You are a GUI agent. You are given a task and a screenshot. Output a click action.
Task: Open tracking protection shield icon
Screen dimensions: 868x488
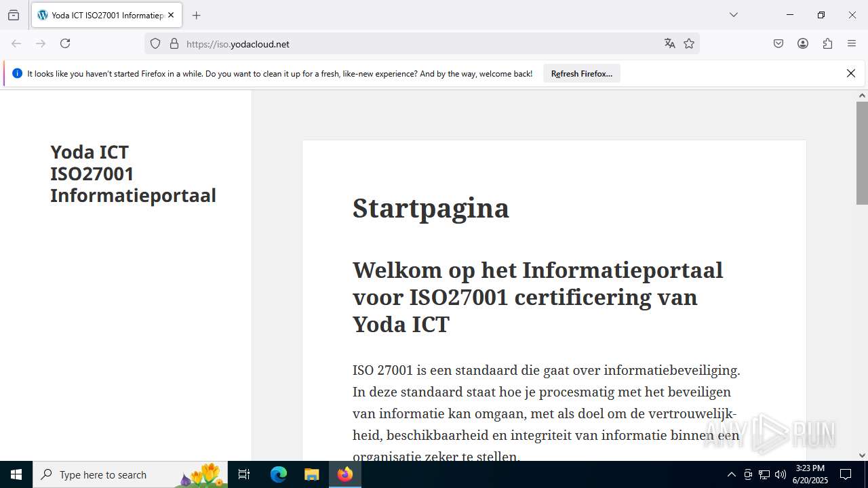155,43
